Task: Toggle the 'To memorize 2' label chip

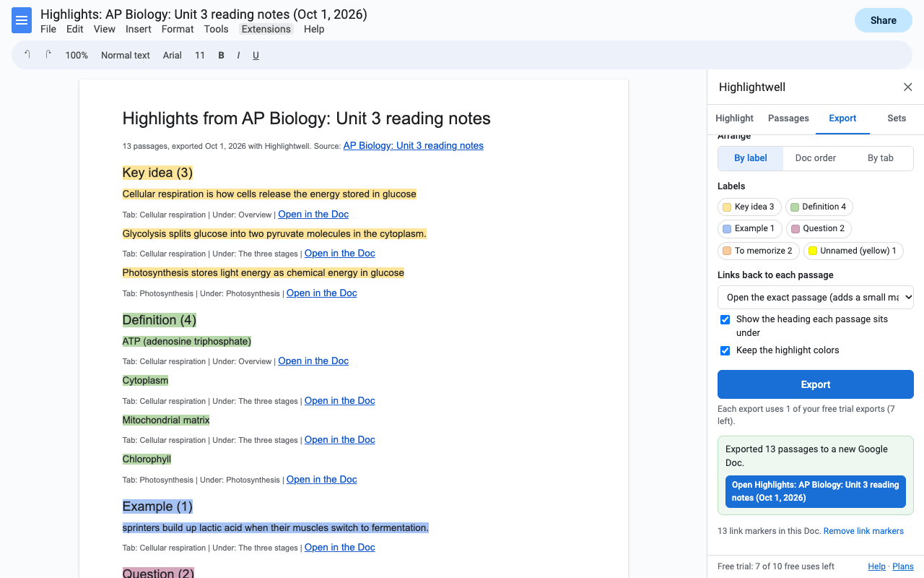Action: (759, 251)
